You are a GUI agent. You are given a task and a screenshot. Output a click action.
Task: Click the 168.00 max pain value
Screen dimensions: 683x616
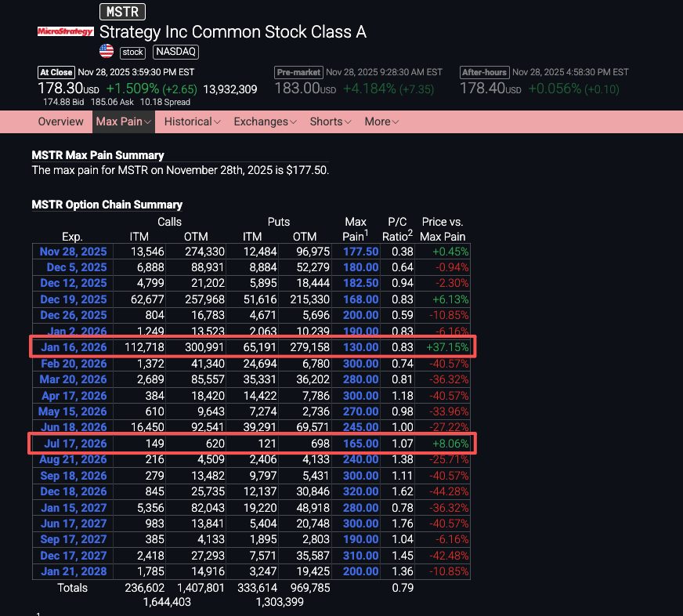(x=360, y=299)
